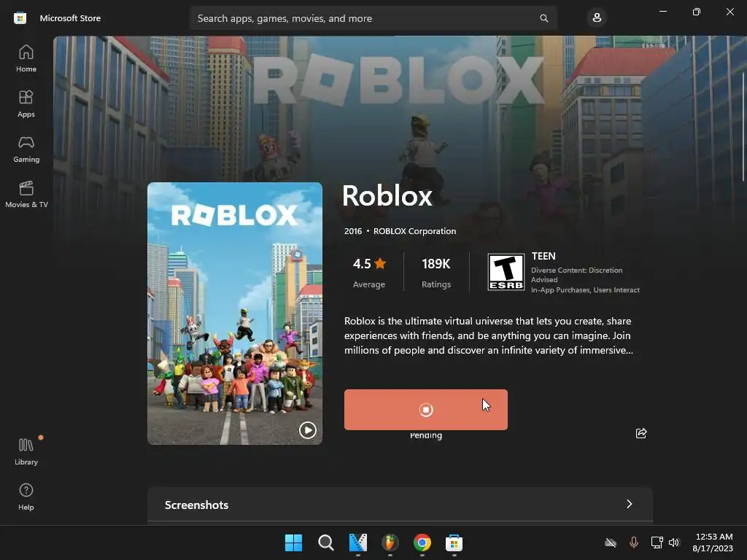Minimize the Microsoft Store window
Image resolution: width=747 pixels, height=560 pixels.
pyautogui.click(x=662, y=12)
